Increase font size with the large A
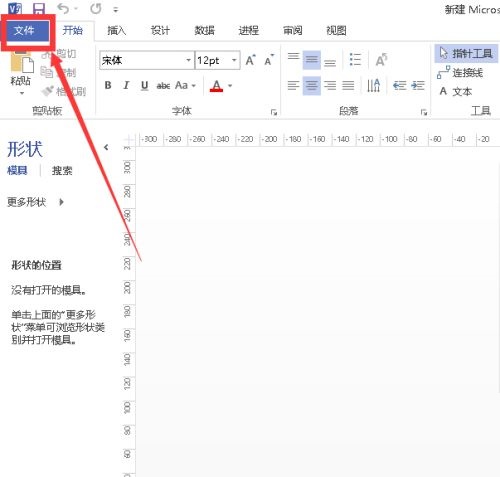The image size is (500, 477). [x=251, y=60]
